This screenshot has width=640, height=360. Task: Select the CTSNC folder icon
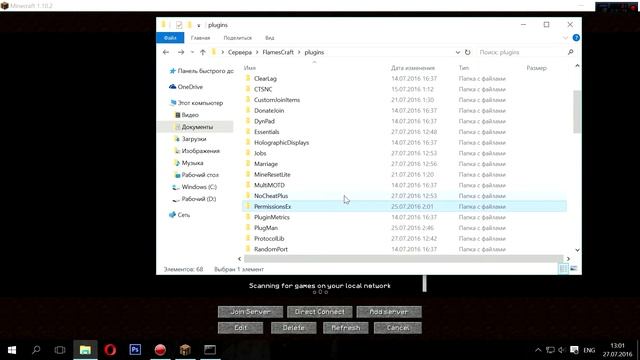coord(248,89)
